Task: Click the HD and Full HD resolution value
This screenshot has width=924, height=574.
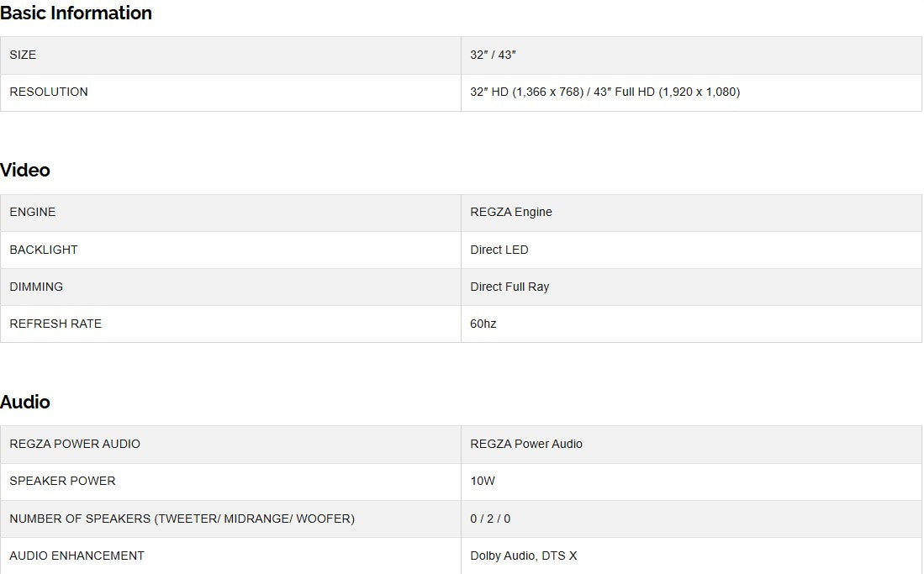Action: point(605,92)
